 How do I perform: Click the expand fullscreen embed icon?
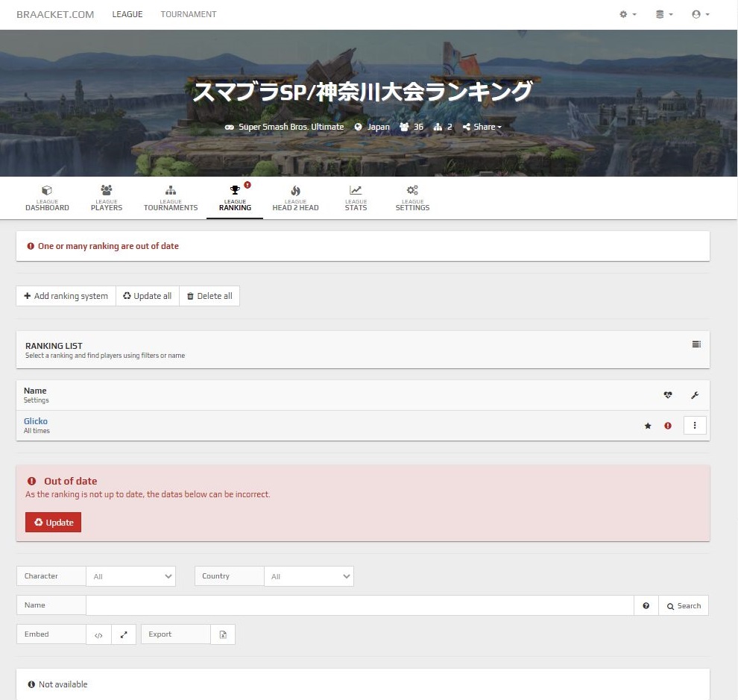tap(124, 634)
